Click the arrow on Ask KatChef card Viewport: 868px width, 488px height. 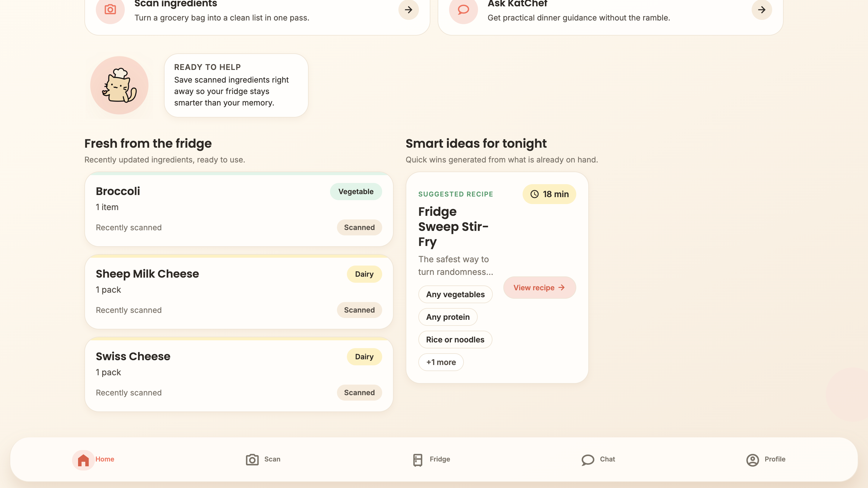pyautogui.click(x=762, y=9)
